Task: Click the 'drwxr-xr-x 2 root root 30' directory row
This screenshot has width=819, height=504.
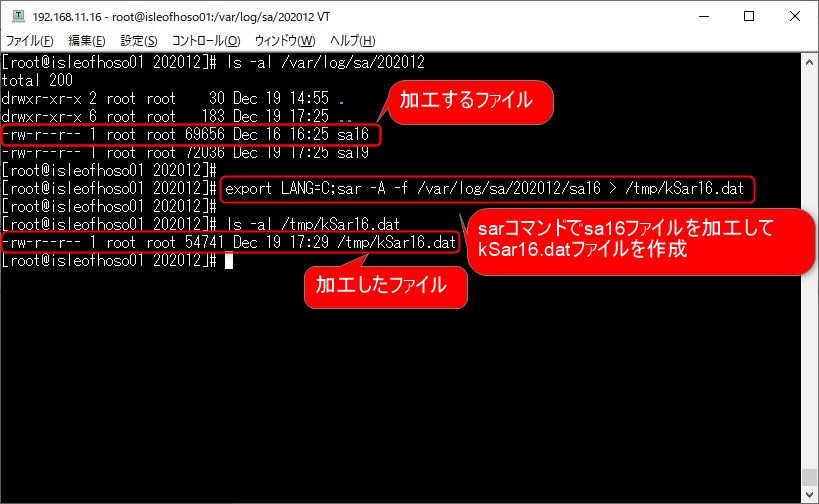Action: (172, 99)
